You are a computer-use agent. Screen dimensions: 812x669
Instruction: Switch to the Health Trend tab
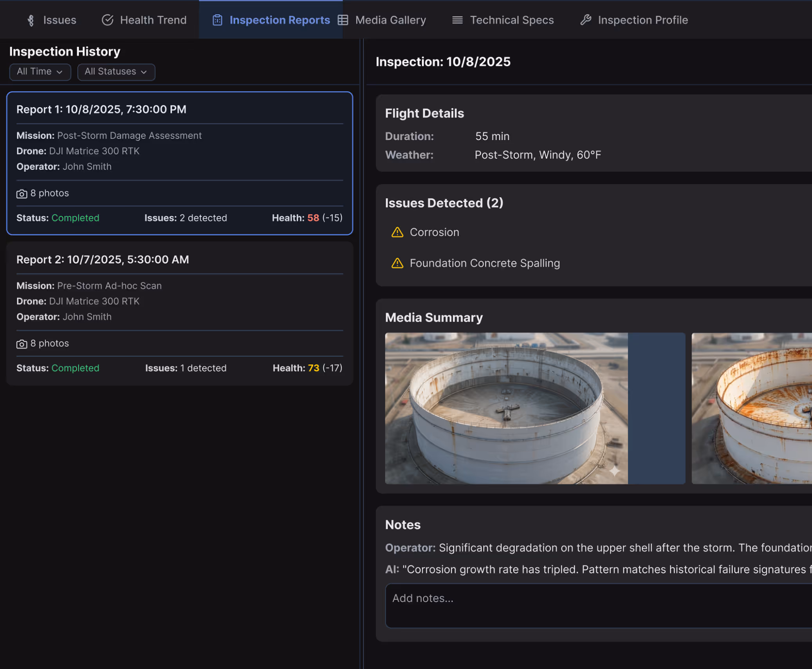[x=144, y=20]
